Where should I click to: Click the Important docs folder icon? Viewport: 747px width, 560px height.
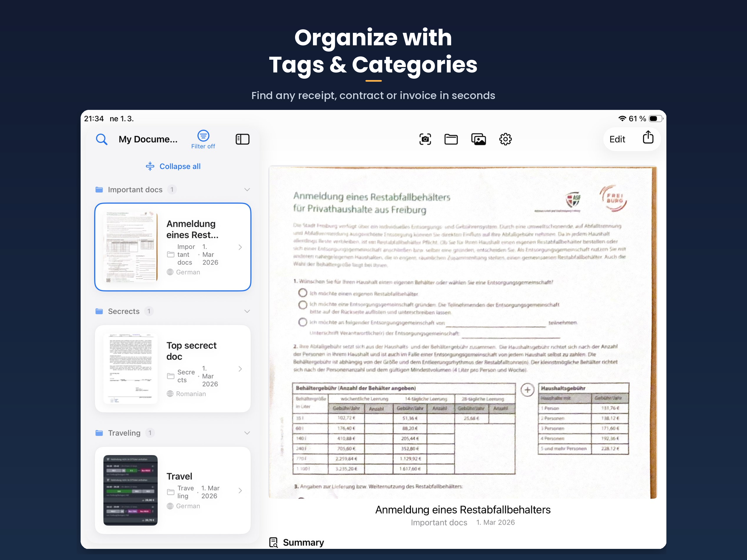click(99, 190)
